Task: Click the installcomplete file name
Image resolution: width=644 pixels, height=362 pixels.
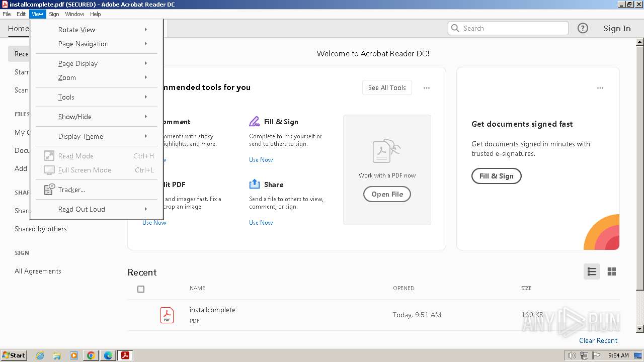Action: click(x=212, y=310)
